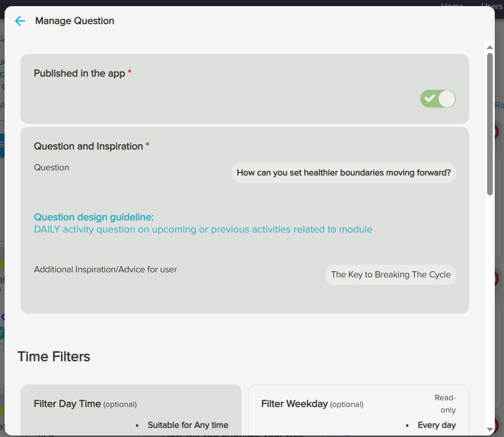
Task: Select the Home menu item
Action: coord(452,6)
